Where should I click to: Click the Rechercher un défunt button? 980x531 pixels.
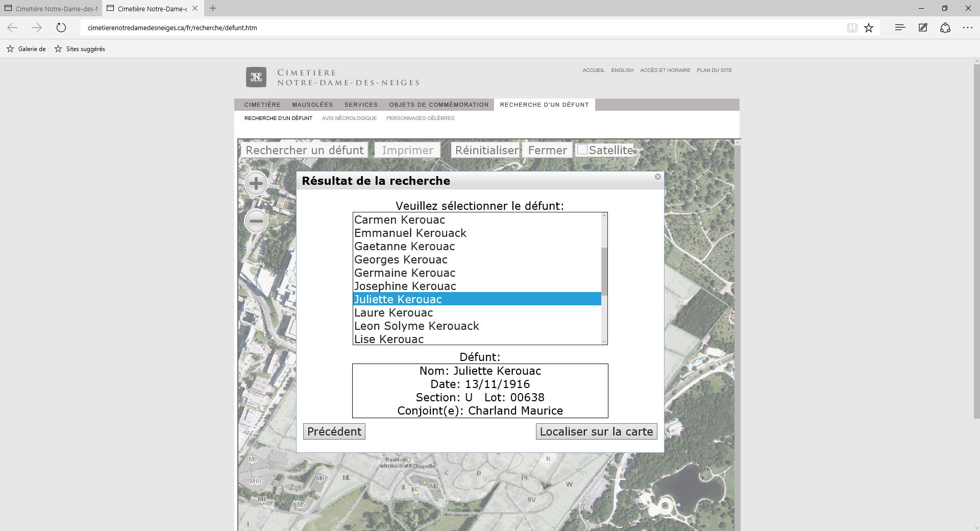click(304, 150)
